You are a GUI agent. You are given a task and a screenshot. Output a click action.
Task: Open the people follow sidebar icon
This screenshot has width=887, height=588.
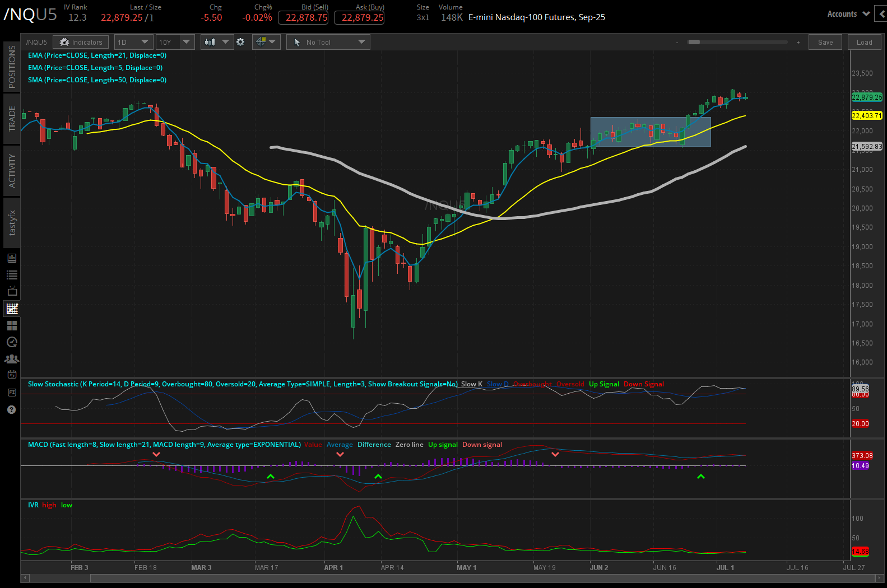pos(12,359)
